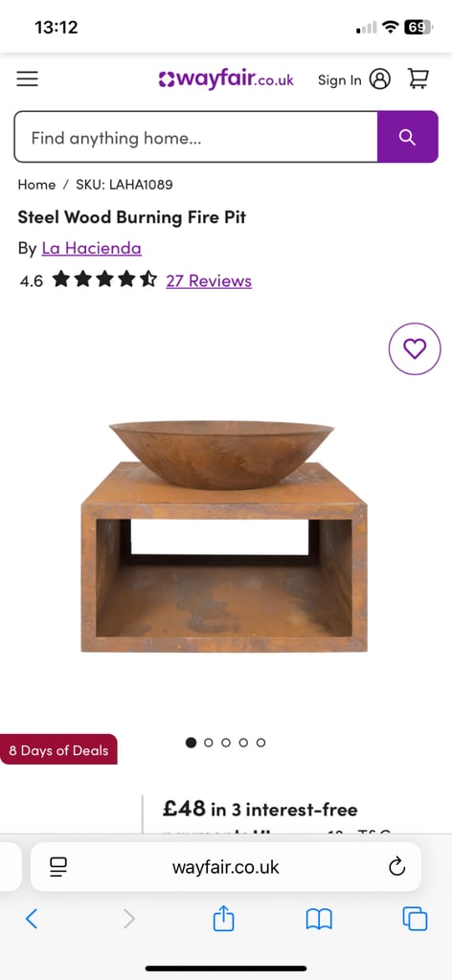This screenshot has height=980, width=452.
Task: Focus the Find anything home search field
Action: coord(195,137)
